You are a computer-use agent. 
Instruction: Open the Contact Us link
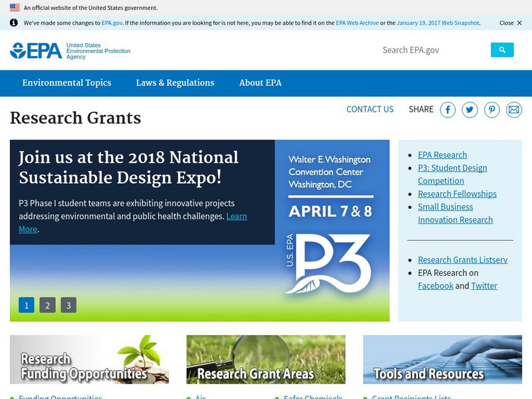370,109
